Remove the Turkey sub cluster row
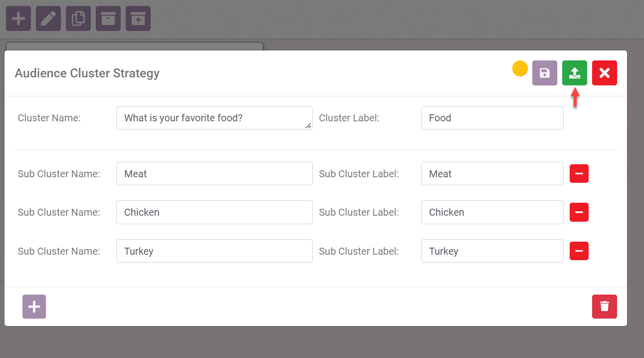 click(x=579, y=251)
